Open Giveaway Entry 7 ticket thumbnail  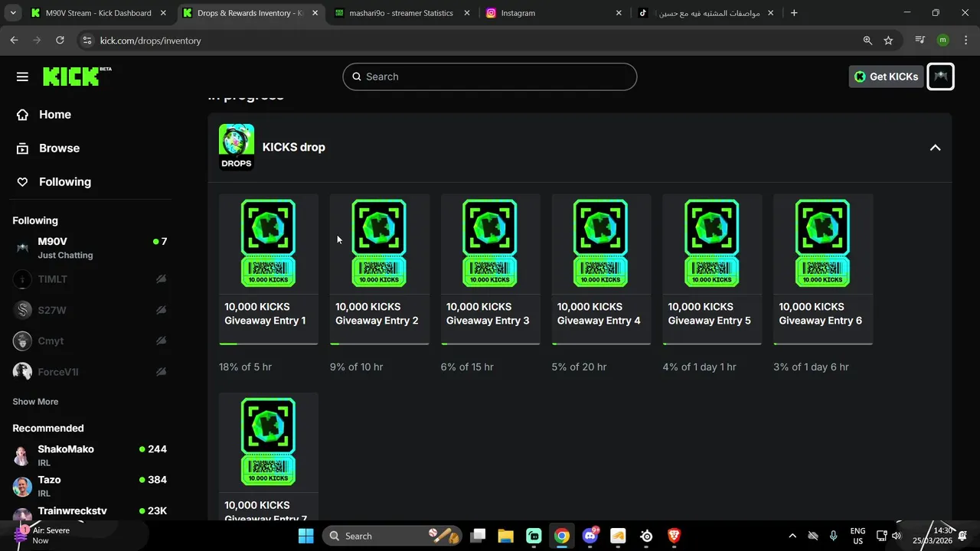(269, 442)
